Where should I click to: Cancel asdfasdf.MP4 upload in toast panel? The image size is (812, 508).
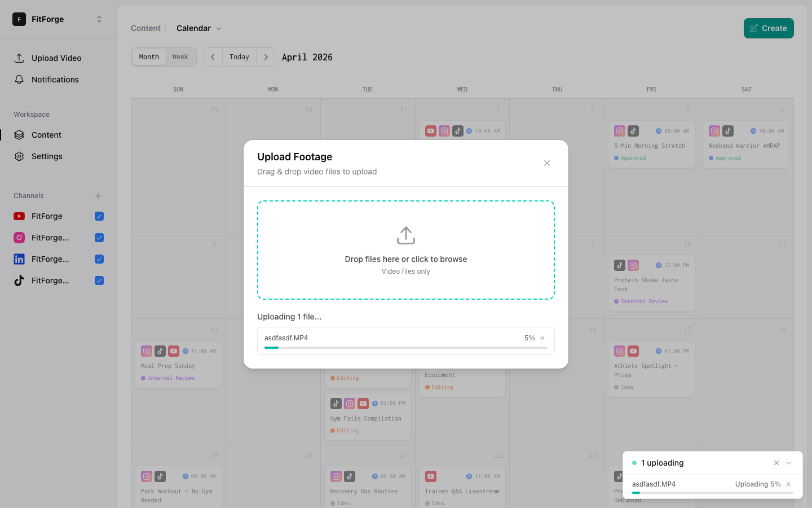pos(788,484)
